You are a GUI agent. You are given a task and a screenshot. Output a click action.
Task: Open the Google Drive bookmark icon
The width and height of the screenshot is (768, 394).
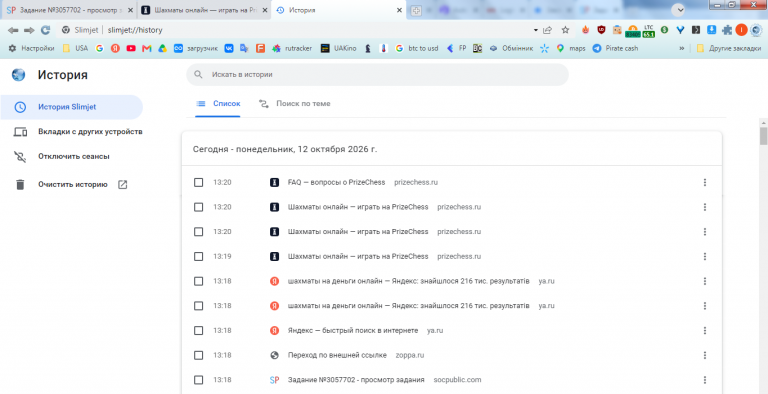click(162, 49)
